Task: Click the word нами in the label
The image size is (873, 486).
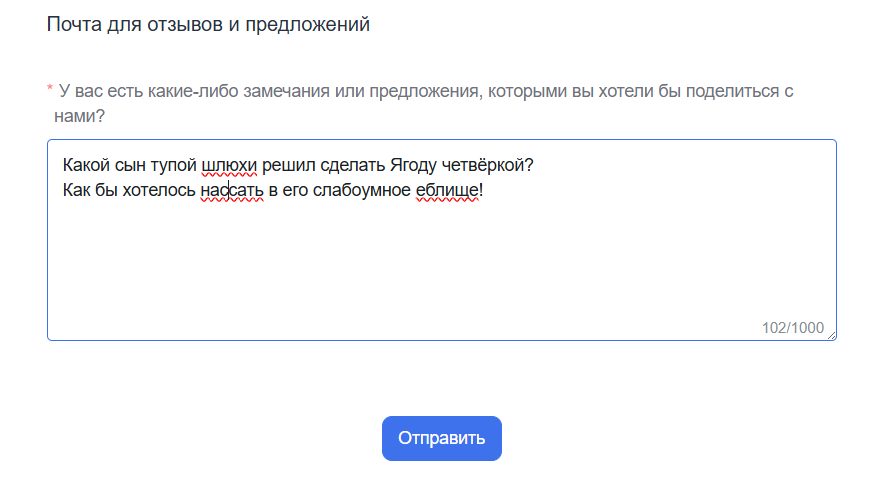Action: (74, 116)
